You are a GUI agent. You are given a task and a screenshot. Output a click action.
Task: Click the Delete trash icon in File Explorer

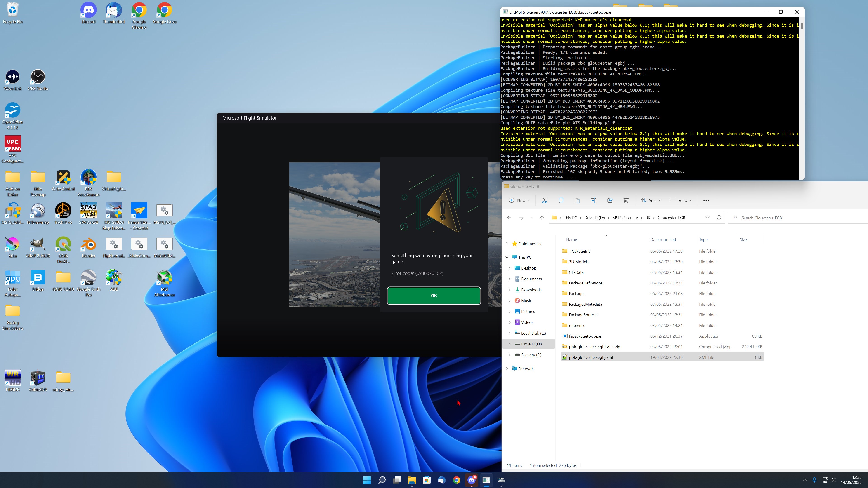[626, 200]
